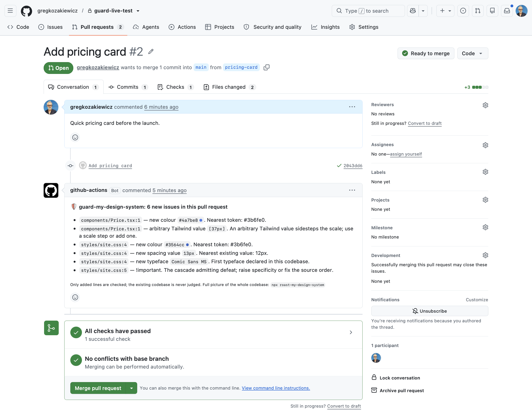The height and width of the screenshot is (410, 532).
Task: Click github-actions bot avatar
Action: [x=51, y=190]
